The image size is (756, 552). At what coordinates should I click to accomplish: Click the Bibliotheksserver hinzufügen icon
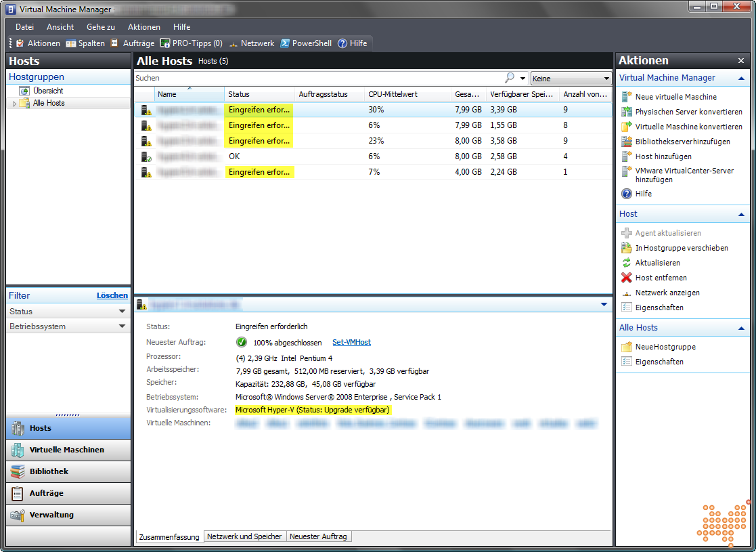pos(626,142)
